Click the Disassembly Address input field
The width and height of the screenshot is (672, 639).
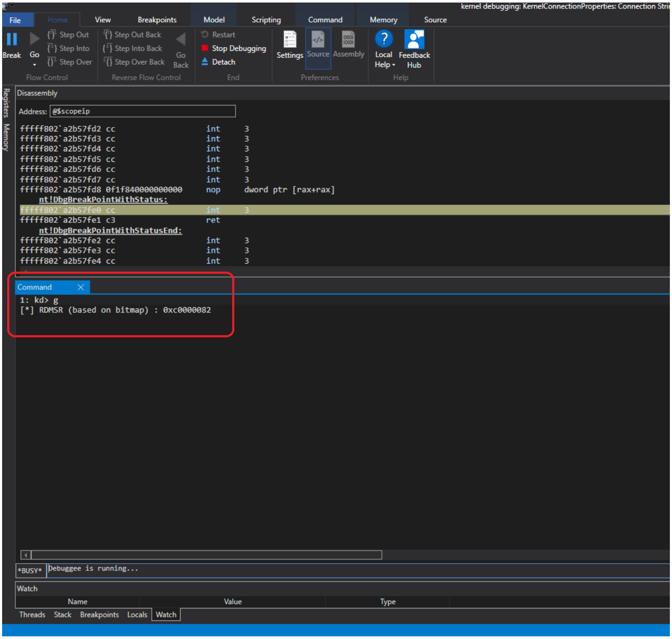point(143,111)
